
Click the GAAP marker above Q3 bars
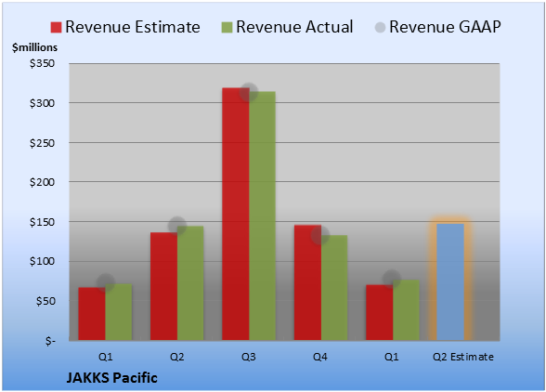click(x=249, y=92)
